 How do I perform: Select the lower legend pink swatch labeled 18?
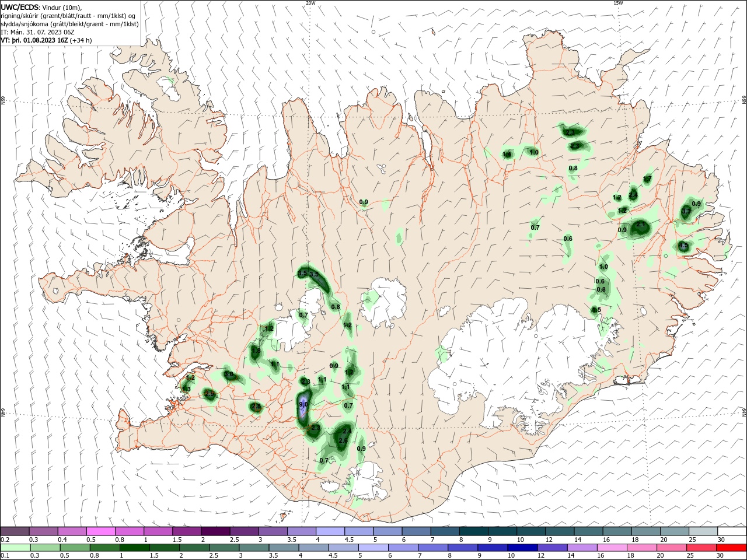(643, 548)
